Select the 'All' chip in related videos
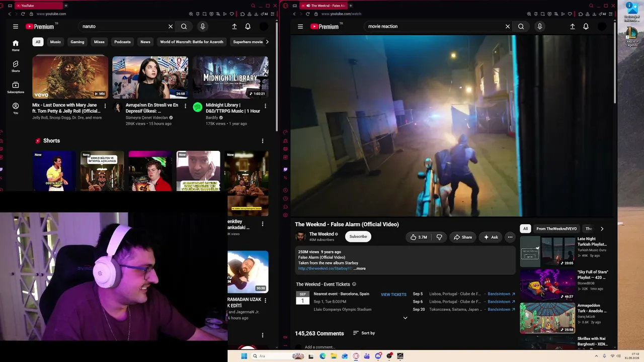Viewport: 644px width, 362px height. point(525,229)
